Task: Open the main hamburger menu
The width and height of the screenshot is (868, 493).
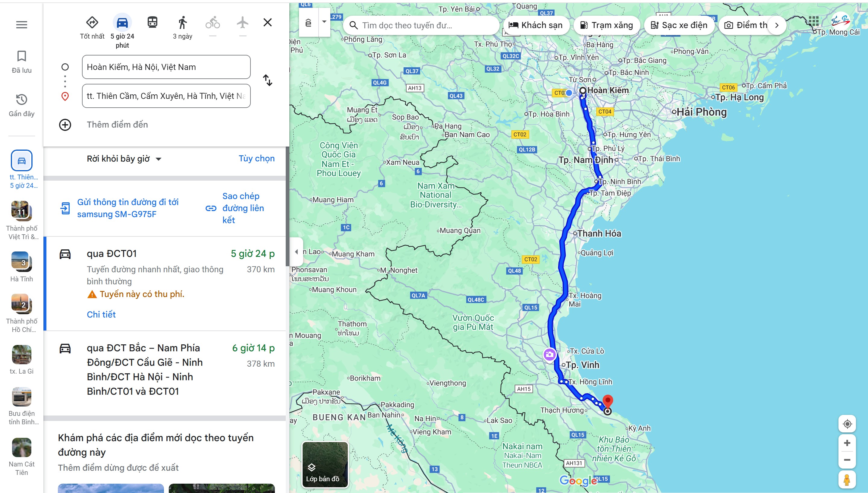Action: pyautogui.click(x=22, y=25)
